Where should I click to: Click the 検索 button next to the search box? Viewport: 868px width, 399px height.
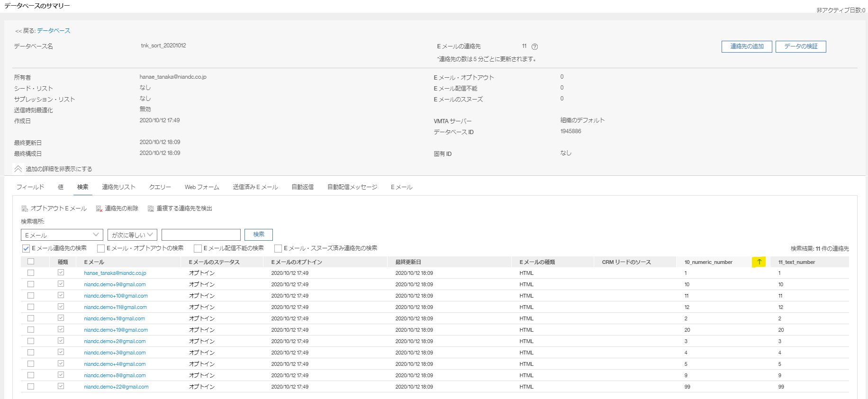[x=259, y=235]
